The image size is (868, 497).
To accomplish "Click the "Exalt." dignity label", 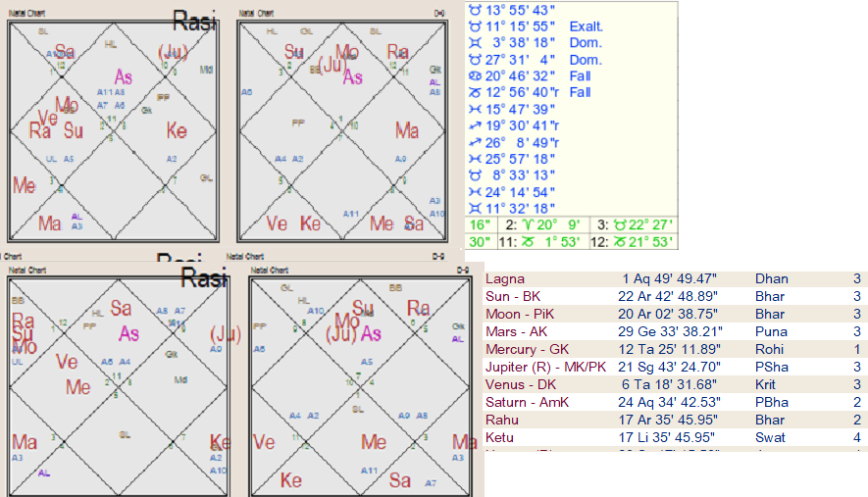I will (587, 25).
